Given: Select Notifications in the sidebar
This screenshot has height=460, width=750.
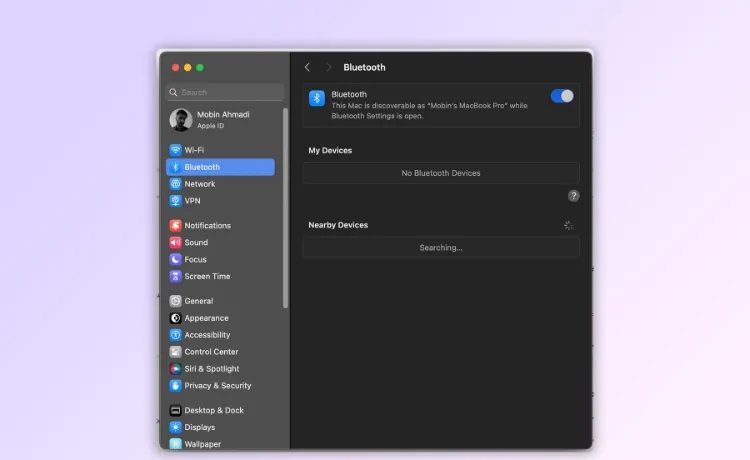Looking at the screenshot, I should point(221,225).
